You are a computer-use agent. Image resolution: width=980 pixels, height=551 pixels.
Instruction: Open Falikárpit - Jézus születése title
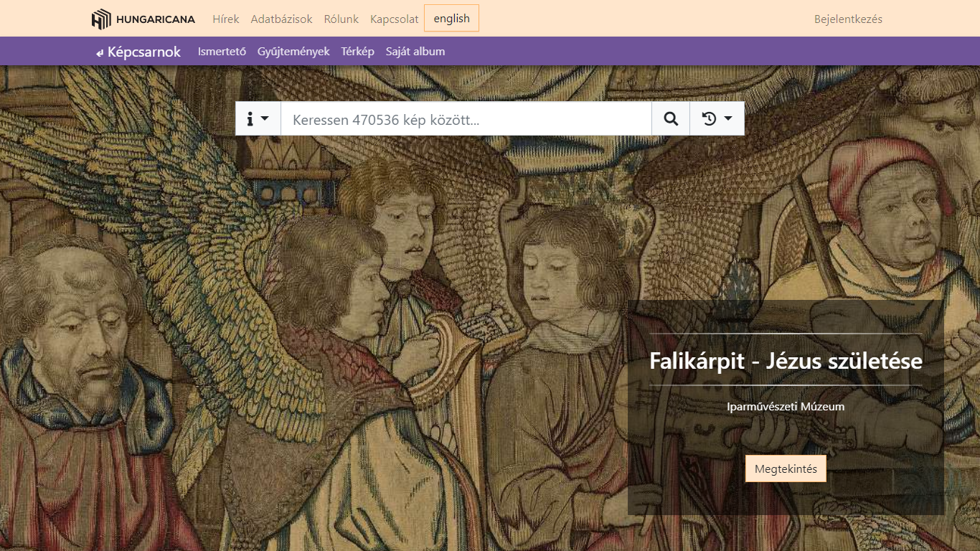(x=786, y=360)
